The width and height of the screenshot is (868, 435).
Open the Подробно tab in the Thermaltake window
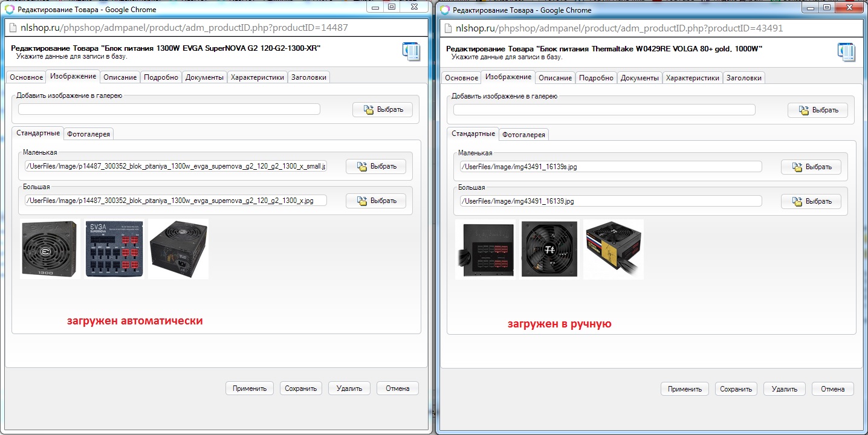[597, 78]
